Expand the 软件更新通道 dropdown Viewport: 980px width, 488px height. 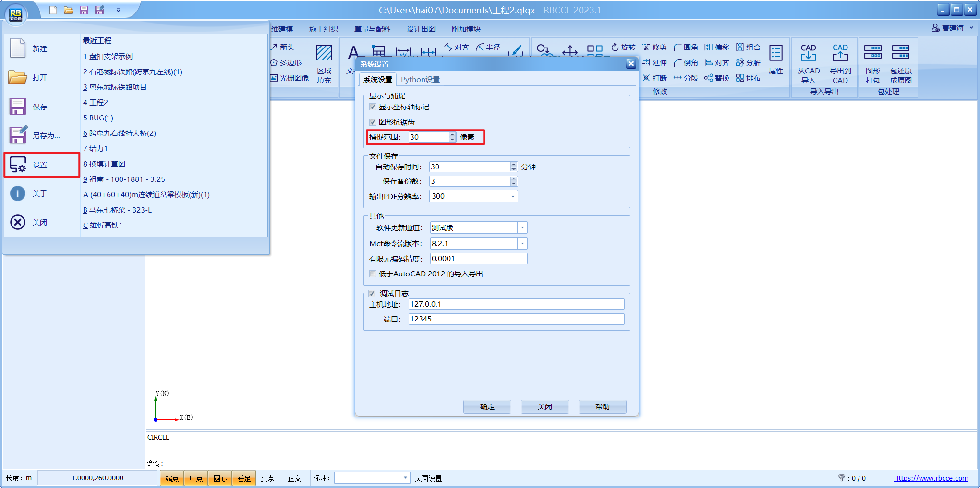pyautogui.click(x=522, y=228)
